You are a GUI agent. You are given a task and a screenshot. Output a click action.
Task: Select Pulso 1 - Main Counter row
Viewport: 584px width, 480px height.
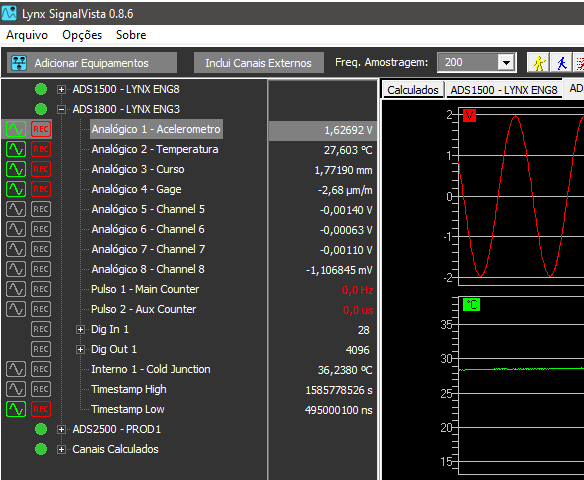[x=145, y=289]
